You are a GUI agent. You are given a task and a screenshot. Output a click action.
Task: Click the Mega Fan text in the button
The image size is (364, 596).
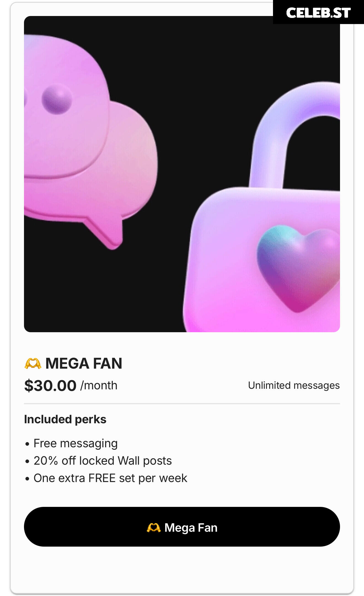(x=191, y=528)
